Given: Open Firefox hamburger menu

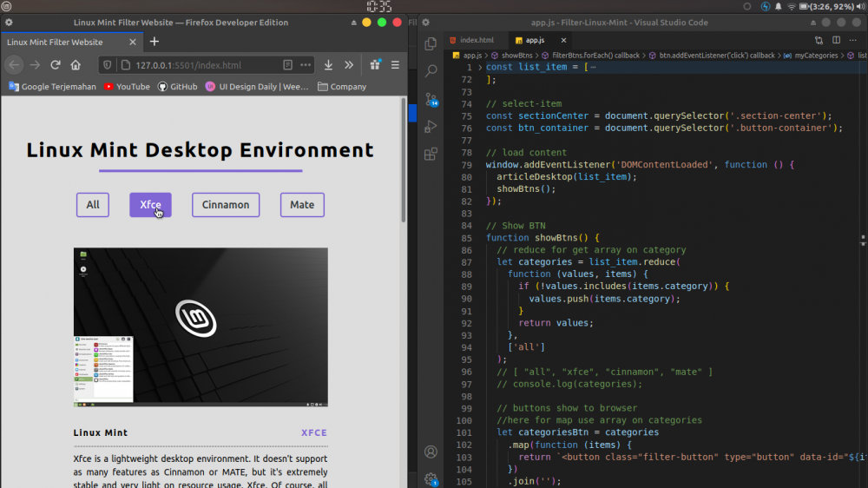Looking at the screenshot, I should (395, 65).
